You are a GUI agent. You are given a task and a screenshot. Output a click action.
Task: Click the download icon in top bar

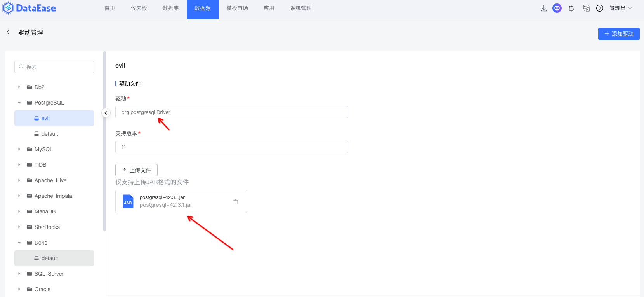coord(543,9)
